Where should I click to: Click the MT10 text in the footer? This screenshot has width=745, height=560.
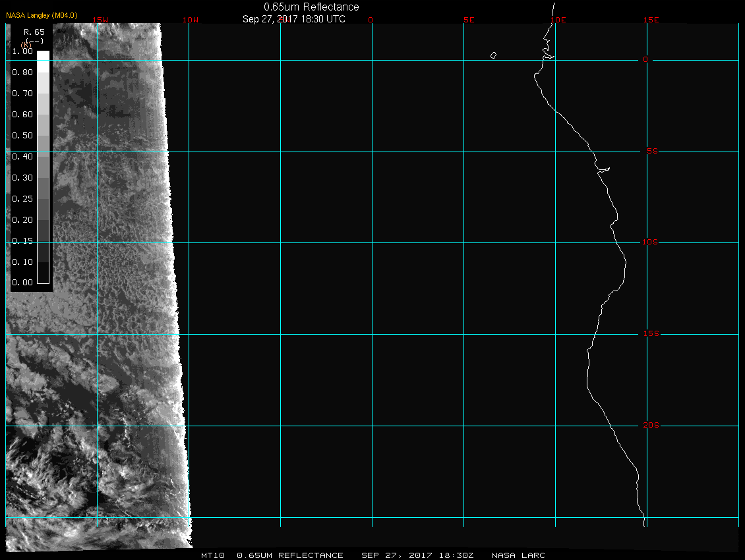(x=213, y=555)
